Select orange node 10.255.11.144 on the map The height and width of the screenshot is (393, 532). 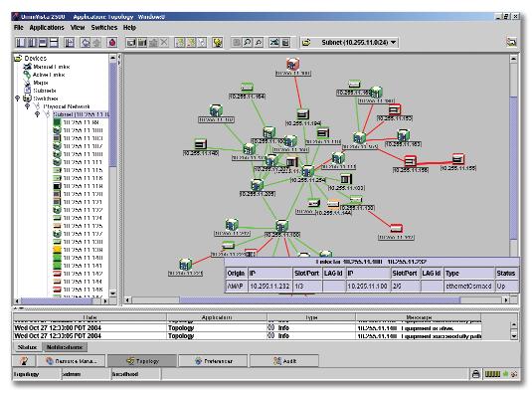pyautogui.click(x=333, y=204)
